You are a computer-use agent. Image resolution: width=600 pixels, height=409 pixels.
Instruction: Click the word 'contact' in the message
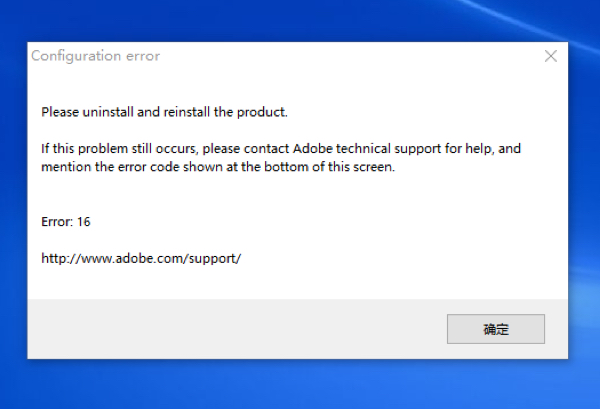coord(266,148)
